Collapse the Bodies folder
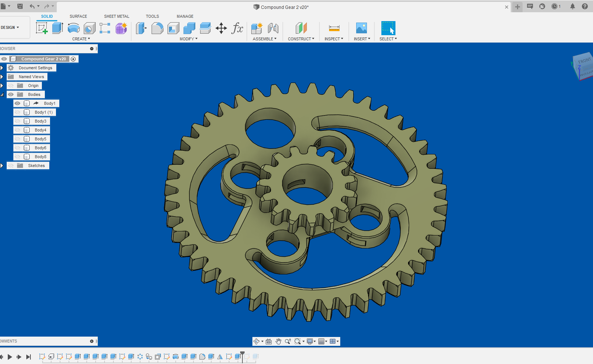The height and width of the screenshot is (364, 593). click(x=2, y=94)
